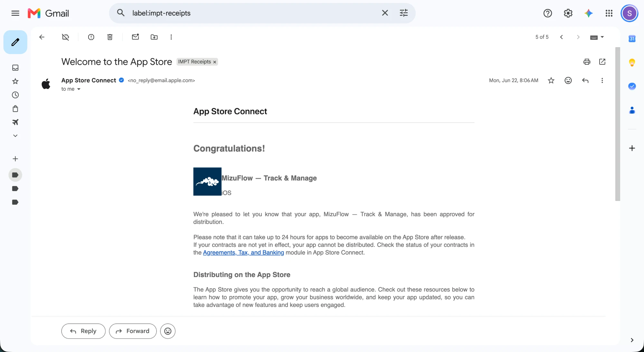Click the Reply button
Screen dimensions: 644x352
[x=83, y=331]
